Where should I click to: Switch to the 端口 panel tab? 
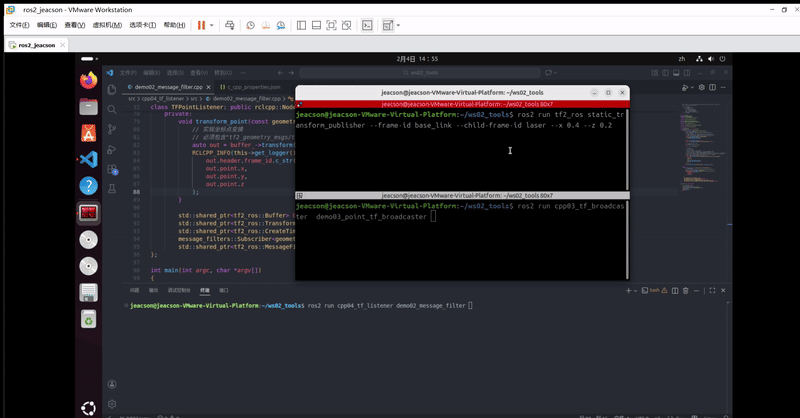[223, 290]
